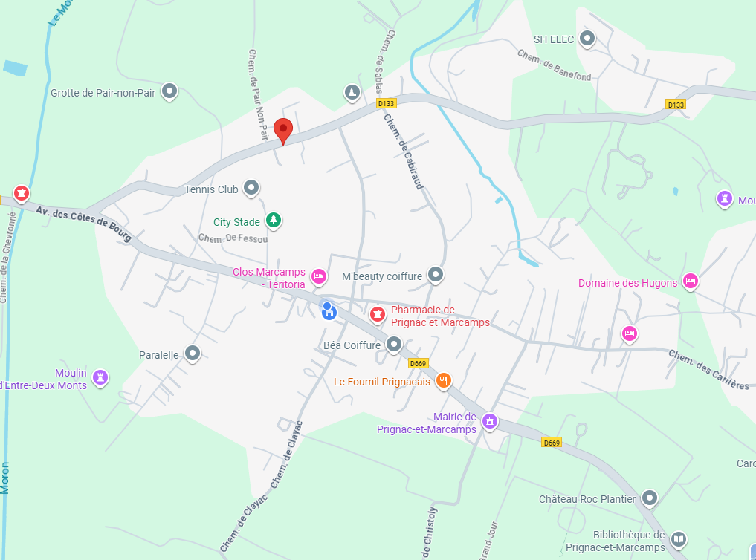Image resolution: width=756 pixels, height=560 pixels.
Task: Select the Mairie de Prignac-et-Marcamps icon
Action: pyautogui.click(x=489, y=421)
